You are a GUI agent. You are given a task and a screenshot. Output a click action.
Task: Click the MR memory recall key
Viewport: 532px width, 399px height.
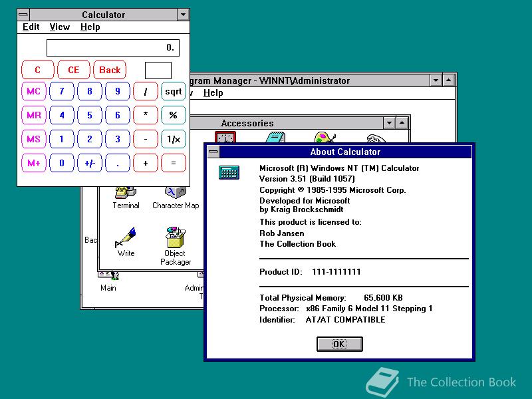tap(34, 115)
